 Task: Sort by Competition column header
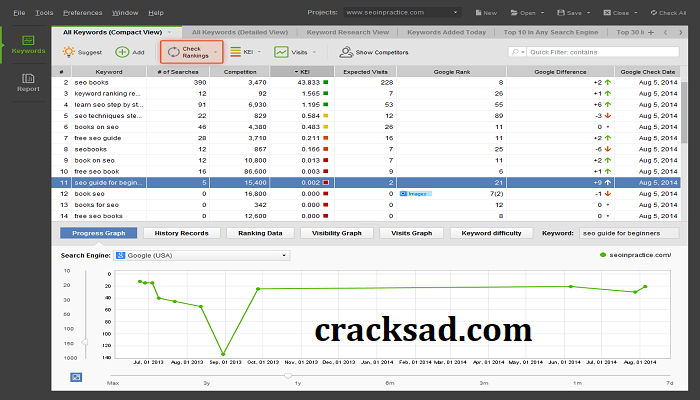[x=240, y=71]
